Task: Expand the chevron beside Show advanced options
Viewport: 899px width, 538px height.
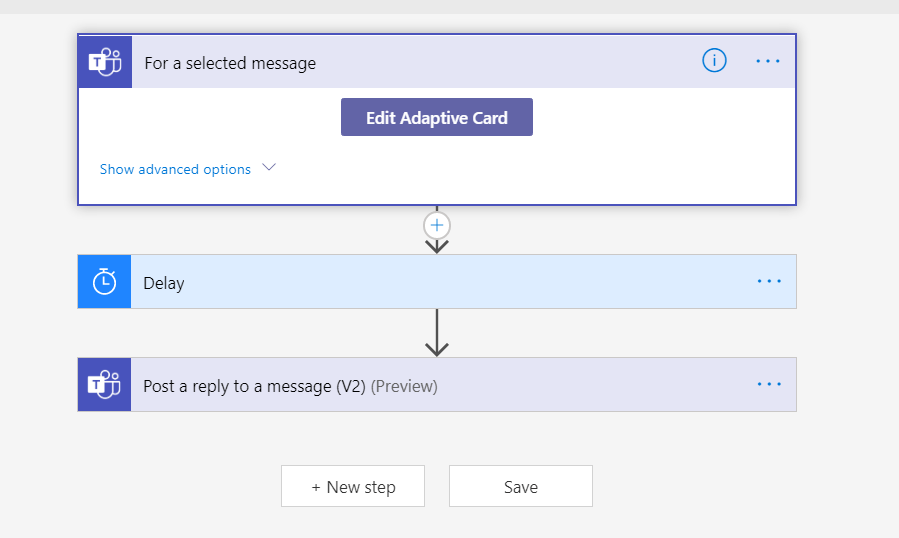Action: (269, 168)
